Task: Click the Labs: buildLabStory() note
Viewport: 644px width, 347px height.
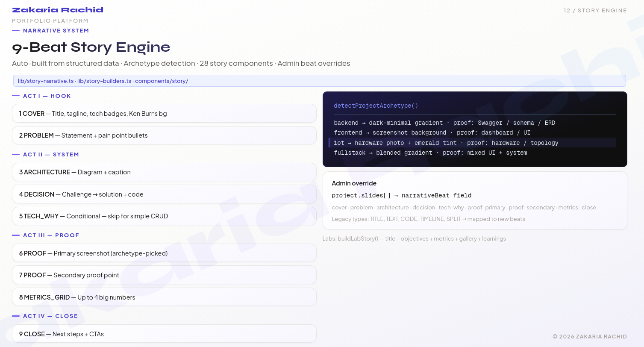Action: pos(414,239)
